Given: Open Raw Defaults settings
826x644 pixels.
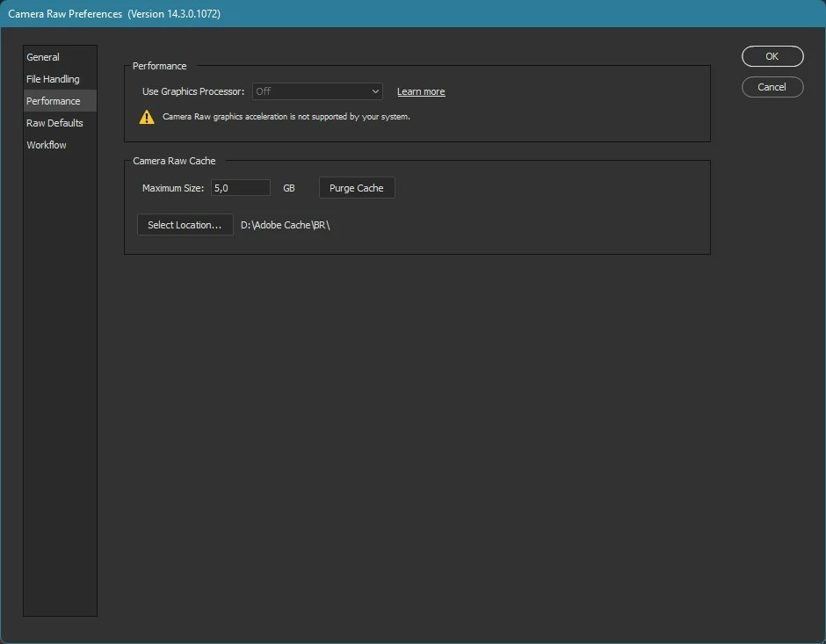Looking at the screenshot, I should pos(60,123).
